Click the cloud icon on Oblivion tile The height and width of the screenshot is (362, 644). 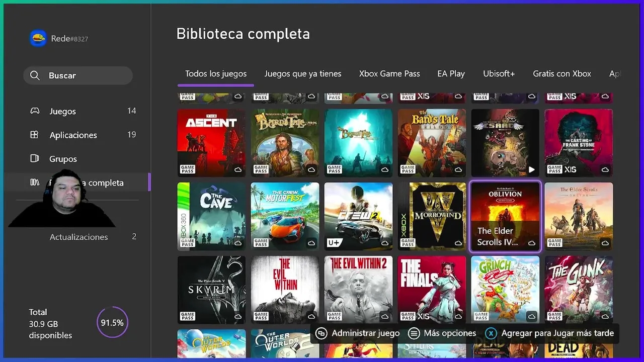coord(532,243)
